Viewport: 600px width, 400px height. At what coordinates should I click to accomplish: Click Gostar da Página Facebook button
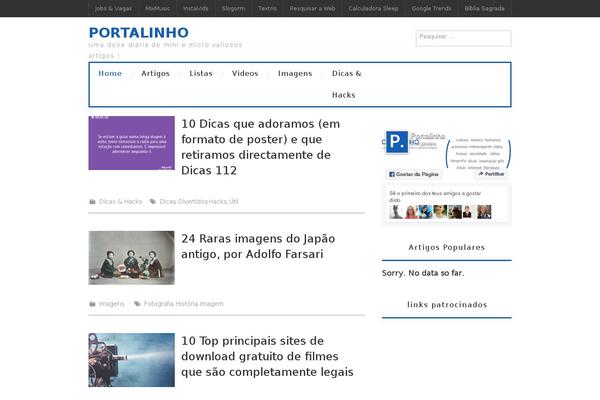tap(414, 174)
